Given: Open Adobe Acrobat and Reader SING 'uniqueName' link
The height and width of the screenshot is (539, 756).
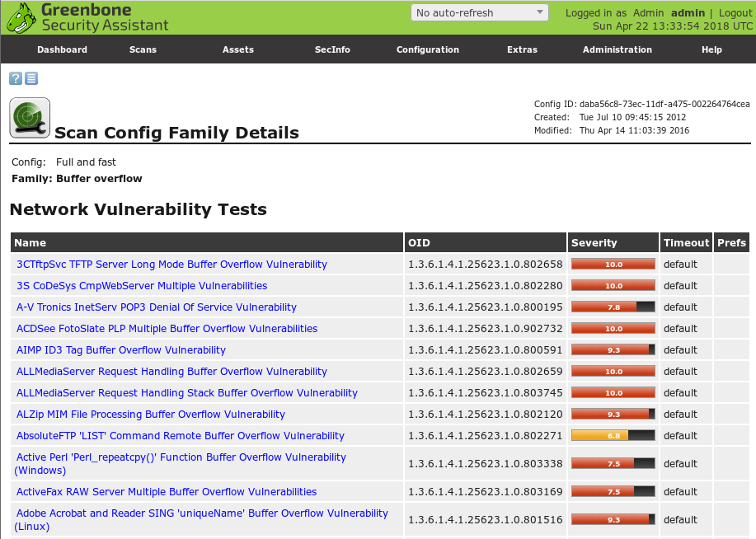Looking at the screenshot, I should (201, 520).
